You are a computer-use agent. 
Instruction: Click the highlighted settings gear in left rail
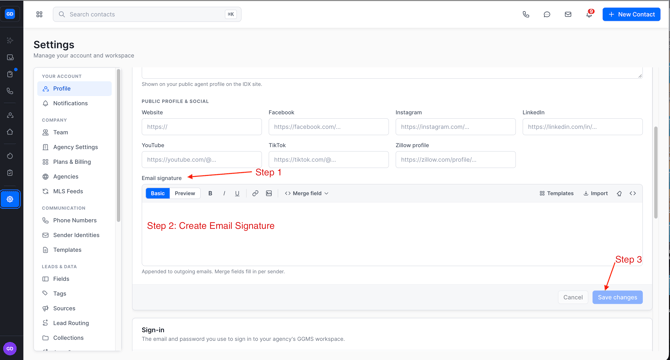[10, 199]
